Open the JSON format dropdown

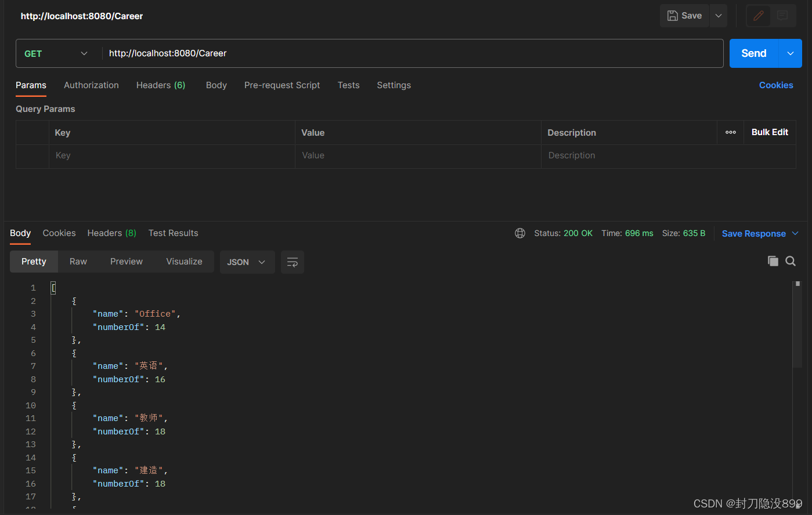coord(247,262)
